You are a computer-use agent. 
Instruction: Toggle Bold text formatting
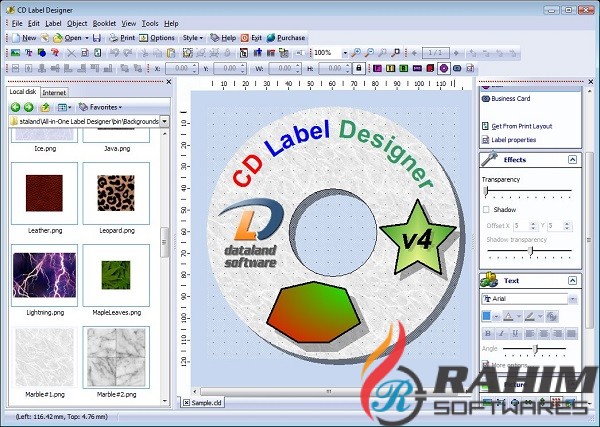click(x=488, y=333)
